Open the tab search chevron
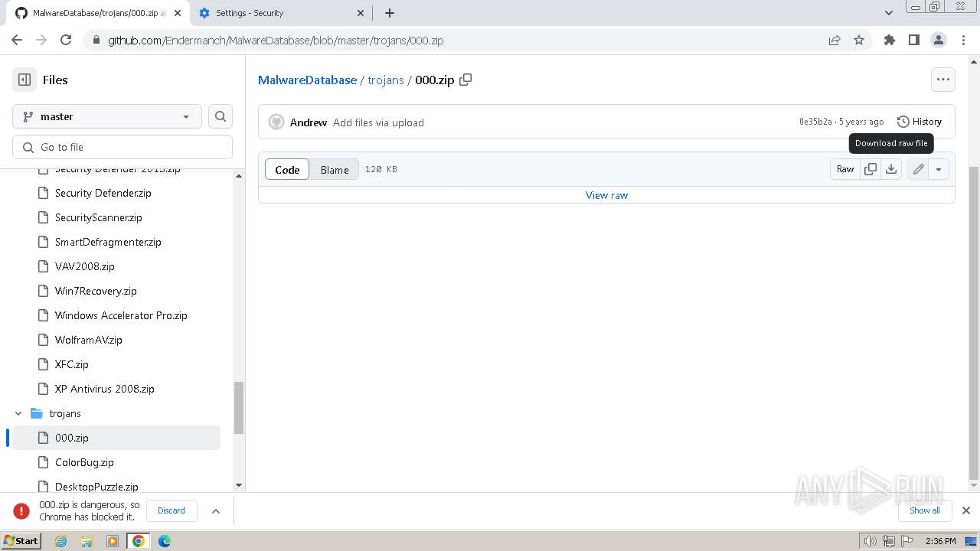The image size is (980, 551). tap(889, 13)
